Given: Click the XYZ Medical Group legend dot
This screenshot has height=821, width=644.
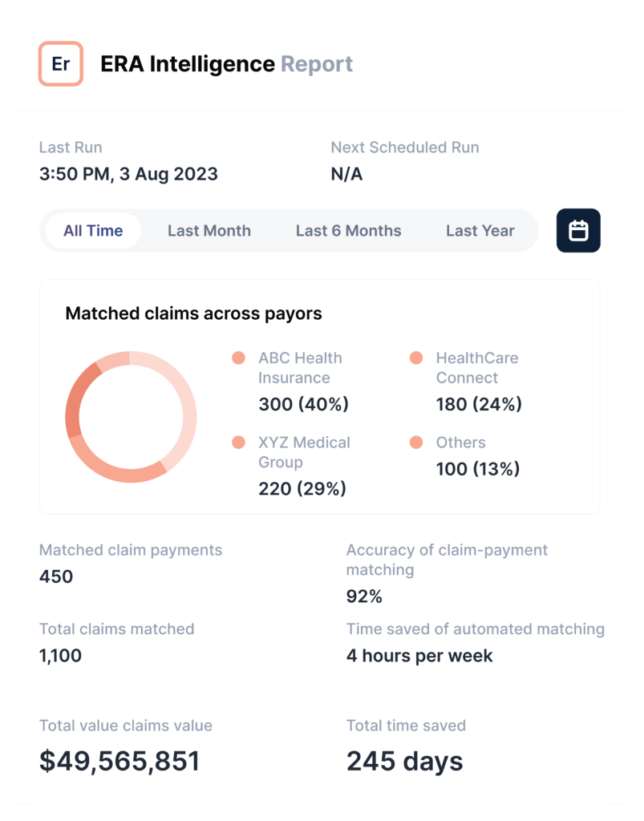Looking at the screenshot, I should point(238,443).
